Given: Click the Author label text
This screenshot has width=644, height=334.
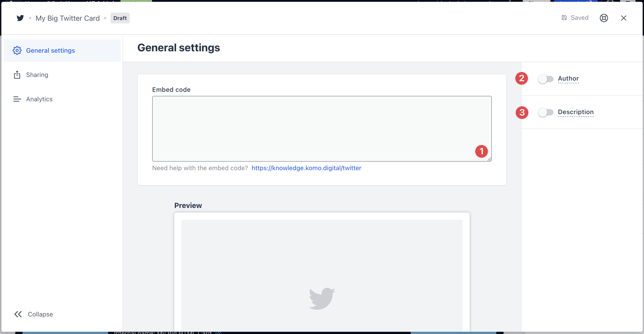Looking at the screenshot, I should (x=568, y=79).
